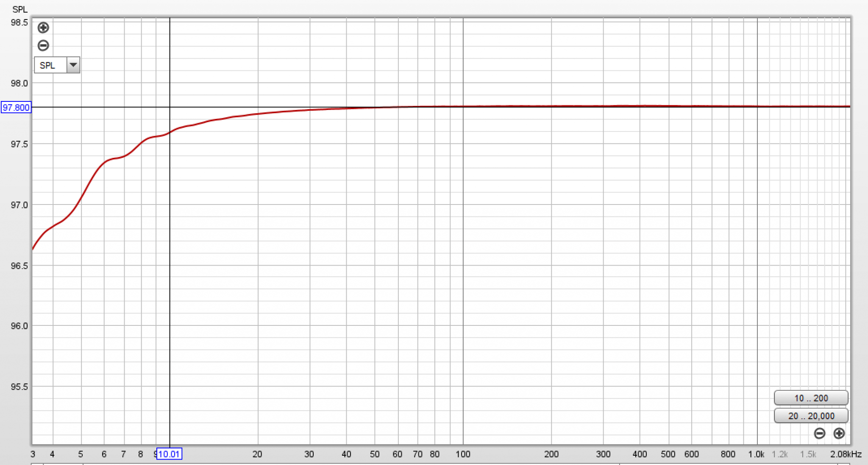
Task: Zoom in the vertical SPL axis with the plus icon
Action: click(x=43, y=28)
